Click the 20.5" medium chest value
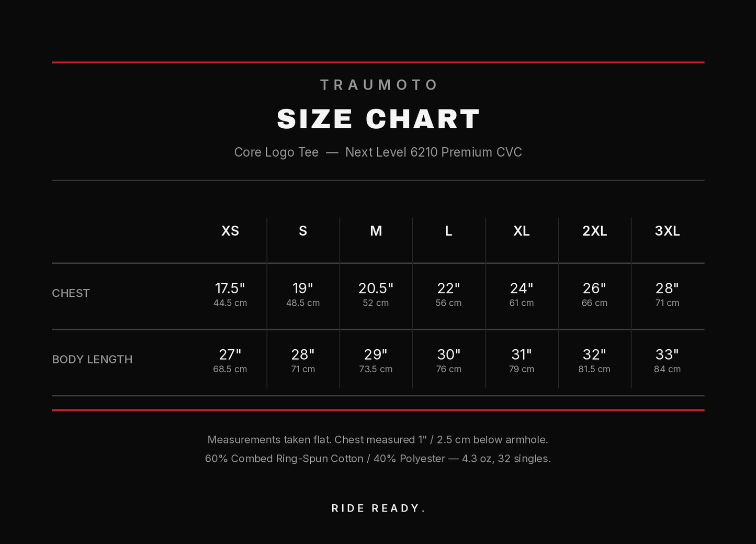 (376, 288)
